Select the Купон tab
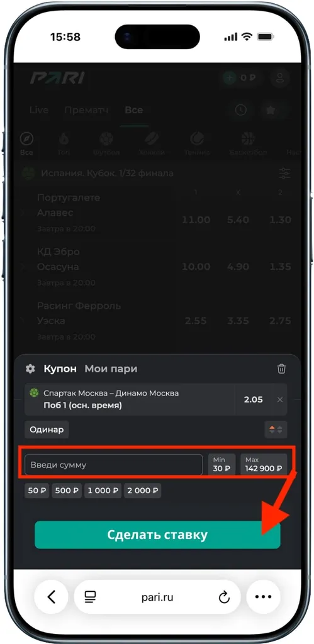314x644 pixels. tap(60, 369)
